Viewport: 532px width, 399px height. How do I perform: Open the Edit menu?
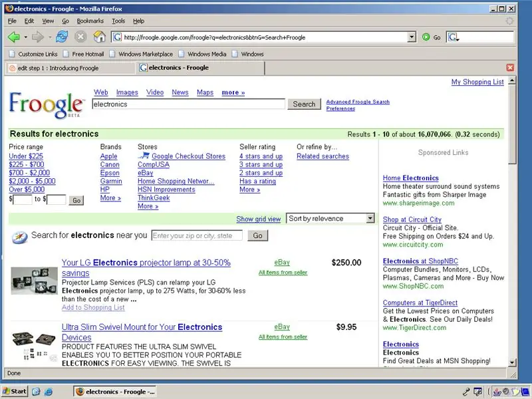click(x=29, y=21)
